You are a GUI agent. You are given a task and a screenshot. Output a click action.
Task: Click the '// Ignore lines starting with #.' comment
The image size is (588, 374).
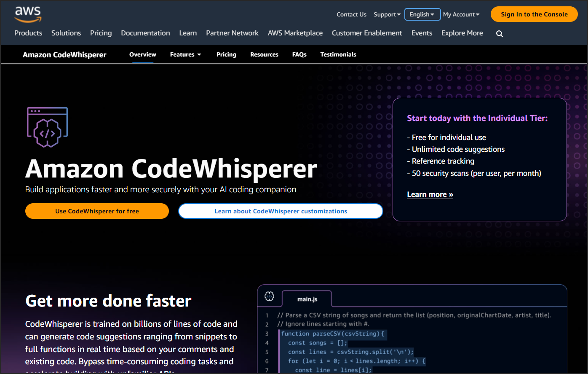click(x=323, y=324)
